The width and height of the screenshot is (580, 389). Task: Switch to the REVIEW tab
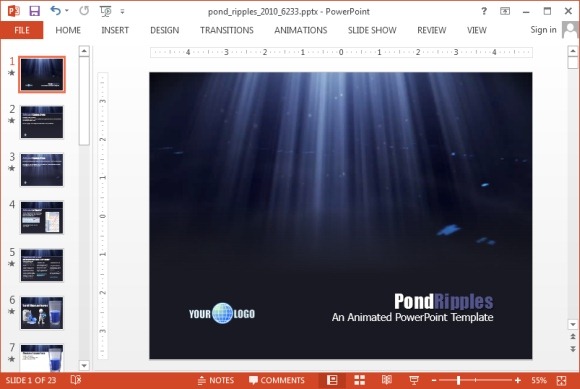[432, 30]
